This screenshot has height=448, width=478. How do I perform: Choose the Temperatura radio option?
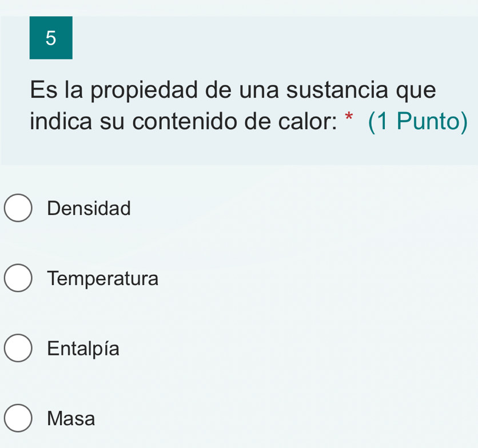coord(19,279)
